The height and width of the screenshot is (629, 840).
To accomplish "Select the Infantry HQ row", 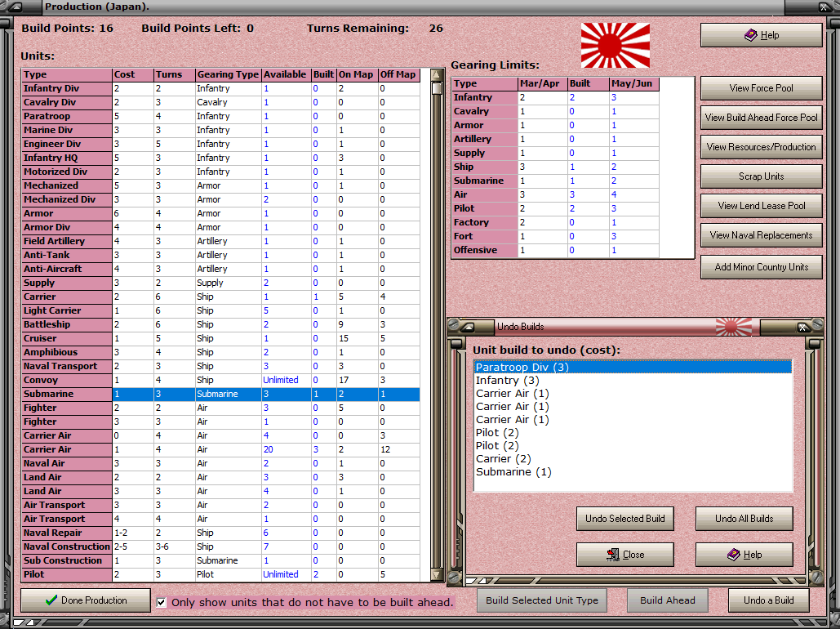I will click(x=220, y=158).
